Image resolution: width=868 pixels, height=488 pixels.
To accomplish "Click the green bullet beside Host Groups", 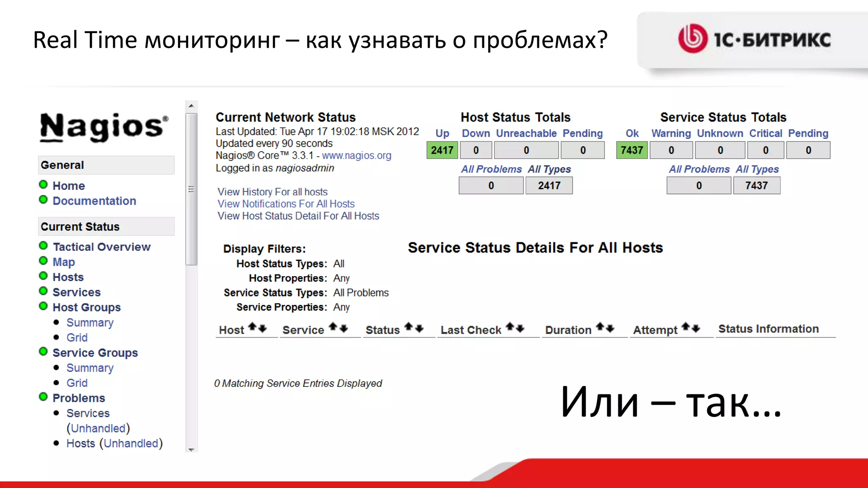I will coord(43,306).
